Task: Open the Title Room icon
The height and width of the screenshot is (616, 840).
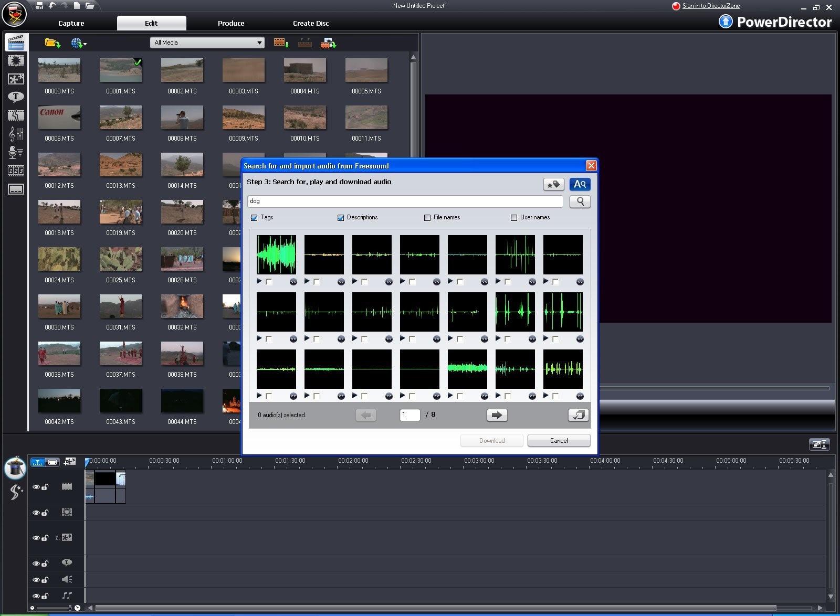Action: coord(16,97)
